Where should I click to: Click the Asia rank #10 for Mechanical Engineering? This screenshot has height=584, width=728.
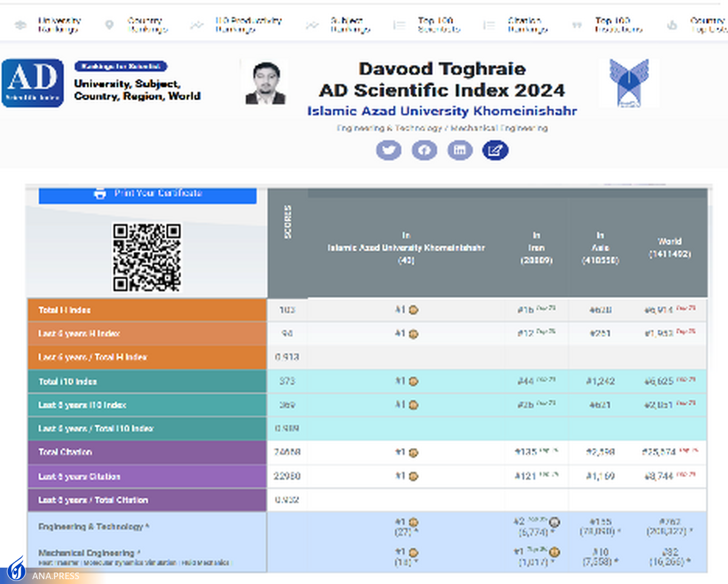point(600,552)
